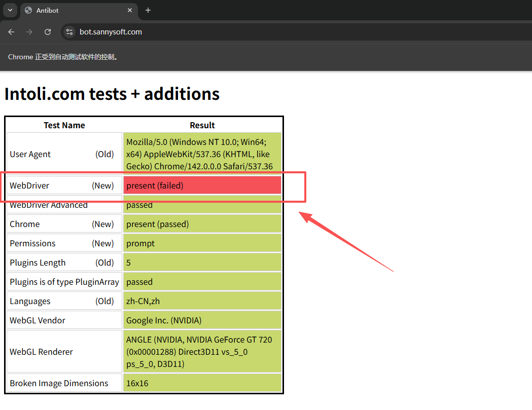Screen dimensions: 532x410
Task: Go back using the browser back arrow
Action: click(x=11, y=32)
